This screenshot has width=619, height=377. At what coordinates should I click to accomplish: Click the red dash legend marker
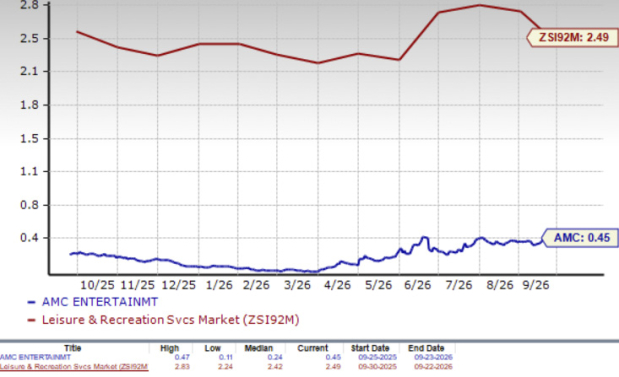click(32, 320)
